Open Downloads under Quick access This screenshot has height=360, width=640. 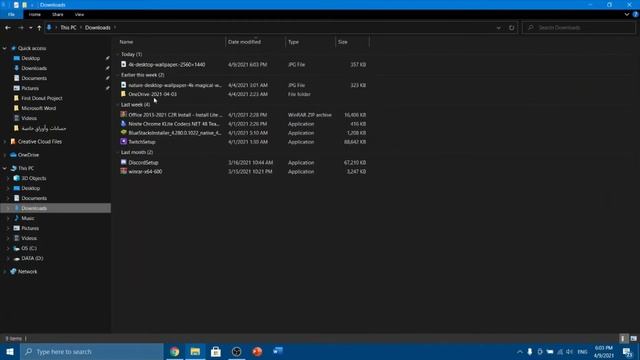pyautogui.click(x=34, y=68)
